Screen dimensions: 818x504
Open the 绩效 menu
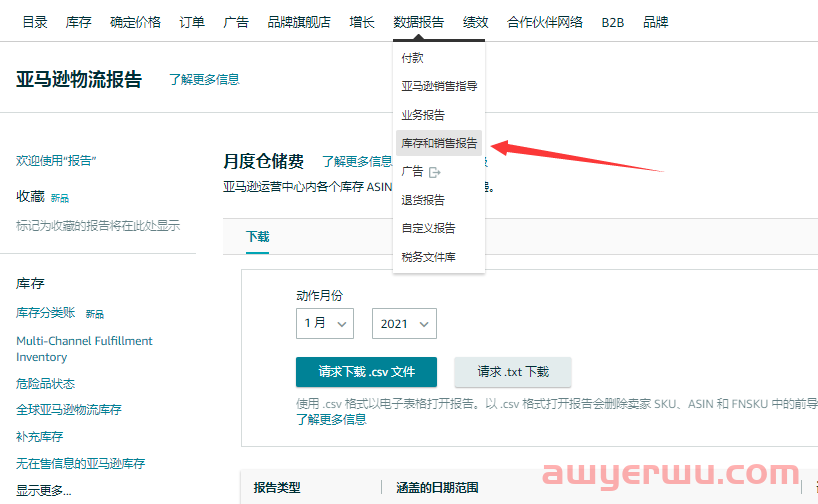[x=475, y=22]
